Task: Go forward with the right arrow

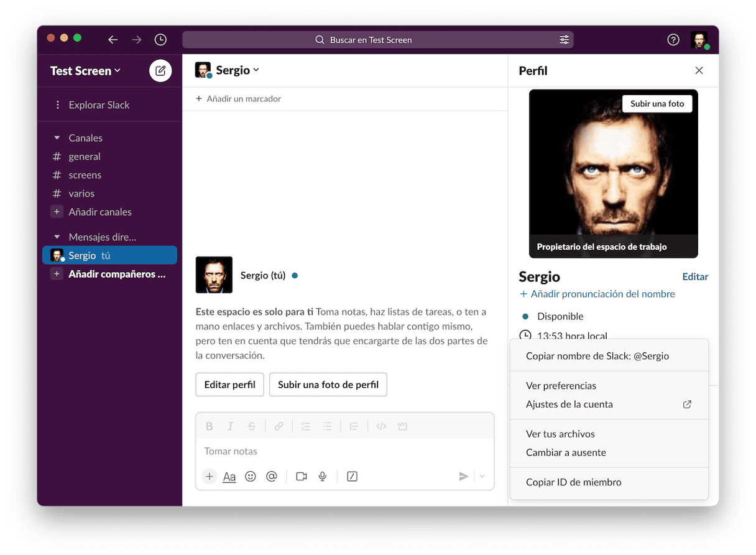Action: [137, 40]
